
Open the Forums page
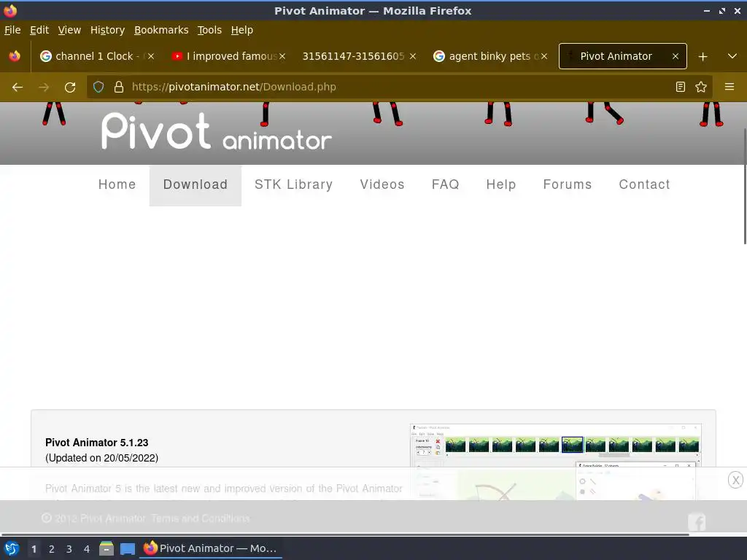pos(568,184)
